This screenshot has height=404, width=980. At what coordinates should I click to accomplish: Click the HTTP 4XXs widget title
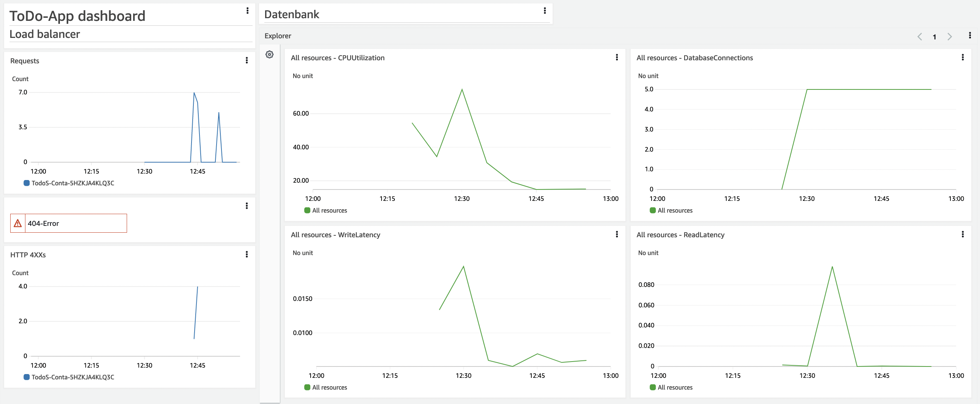28,255
